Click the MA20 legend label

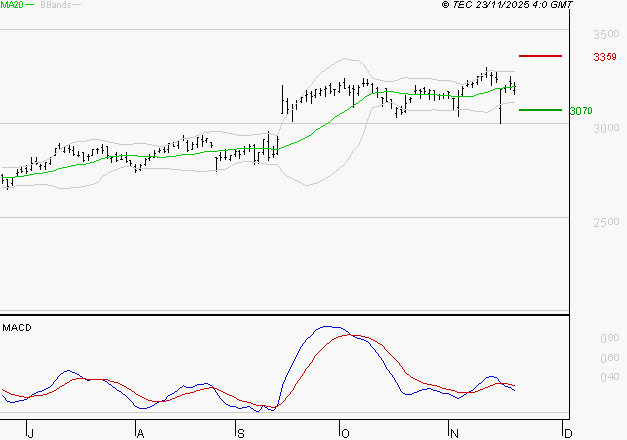click(x=12, y=5)
